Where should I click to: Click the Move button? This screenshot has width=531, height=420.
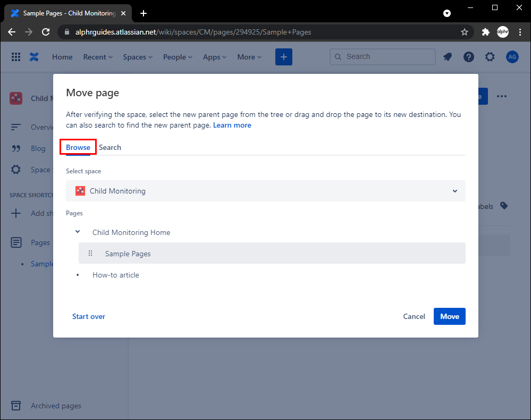click(x=449, y=316)
